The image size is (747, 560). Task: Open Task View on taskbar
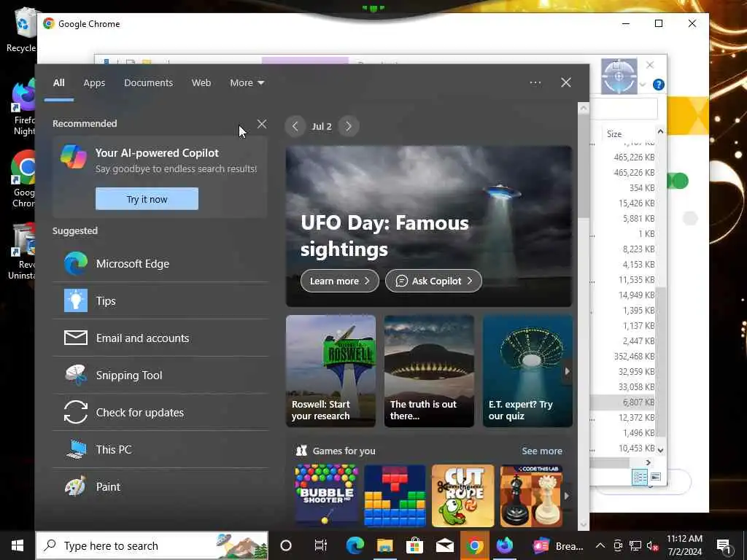pos(321,545)
